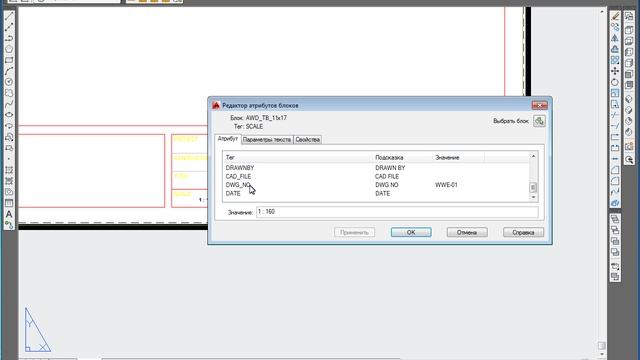Select the Trim tool in Modify toolbar
This screenshot has height=360, width=640.
615,115
